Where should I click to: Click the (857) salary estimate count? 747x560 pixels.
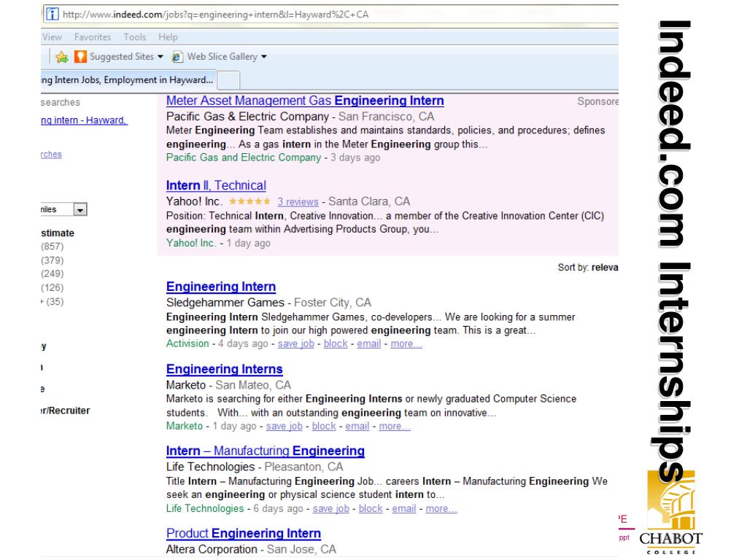[52, 246]
